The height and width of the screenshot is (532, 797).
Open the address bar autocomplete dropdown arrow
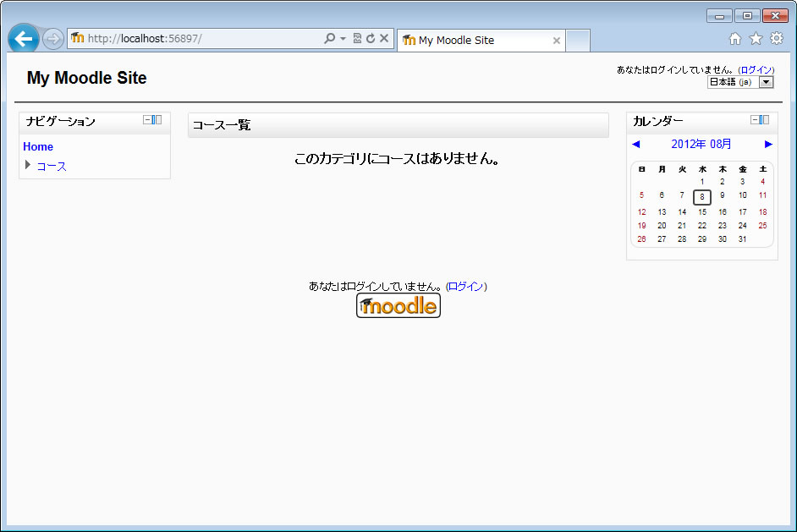point(343,39)
